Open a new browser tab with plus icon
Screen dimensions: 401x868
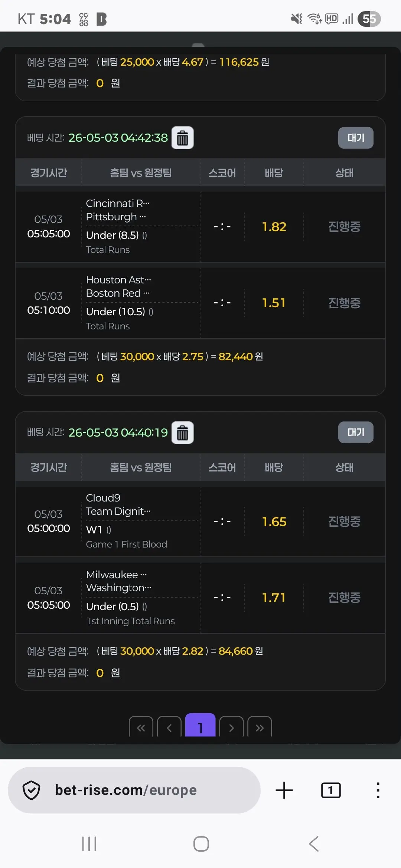click(x=284, y=790)
